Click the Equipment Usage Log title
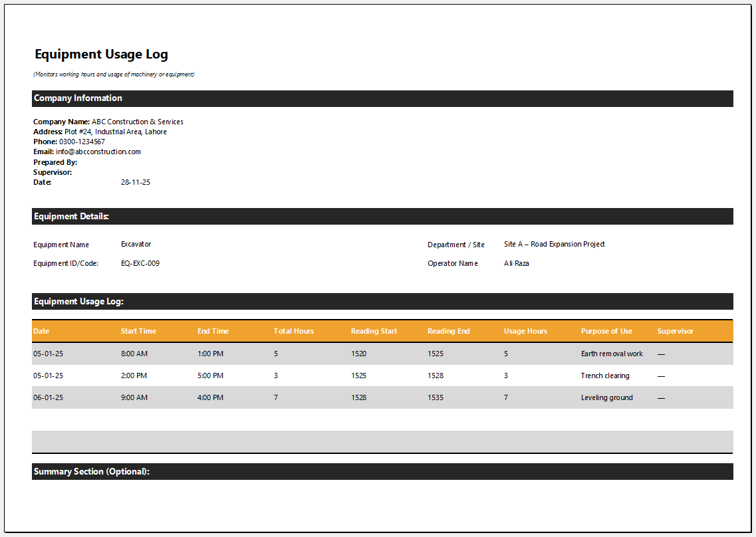Viewport: 756px width, 537px height. pyautogui.click(x=101, y=54)
